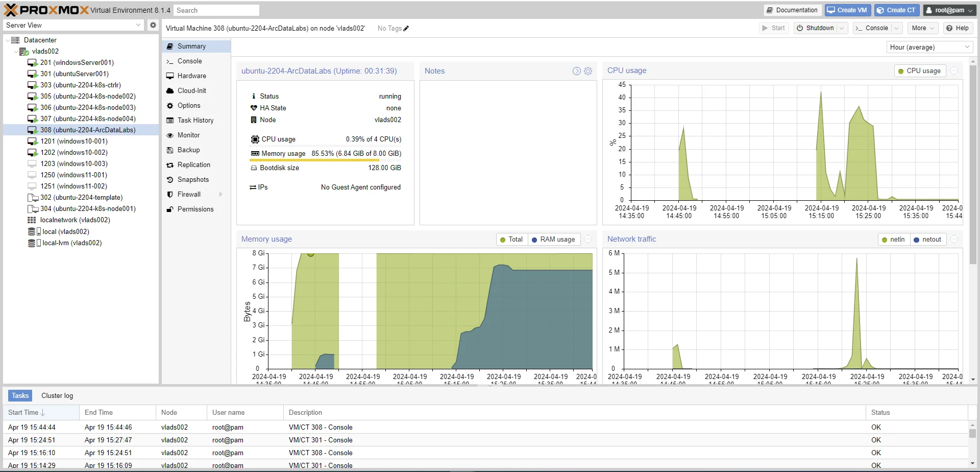
Task: Click CPU usage chart undo zoom button
Action: click(x=954, y=71)
